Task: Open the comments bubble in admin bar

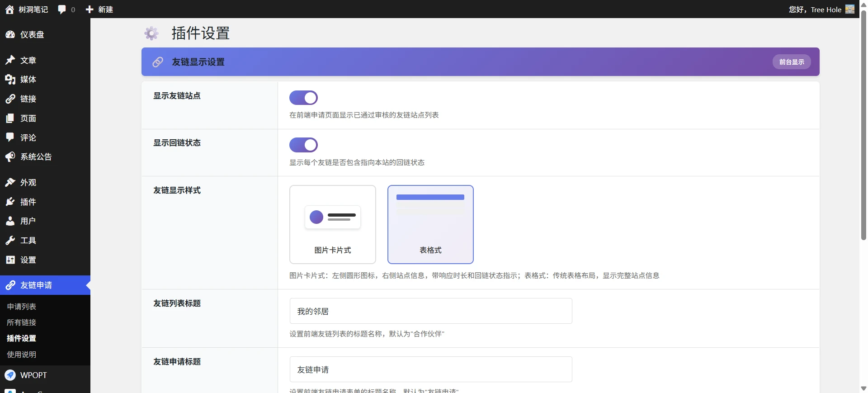Action: pyautogui.click(x=62, y=9)
